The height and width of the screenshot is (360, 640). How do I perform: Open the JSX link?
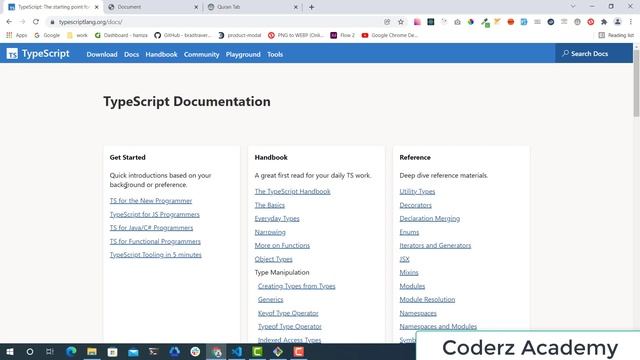(404, 259)
